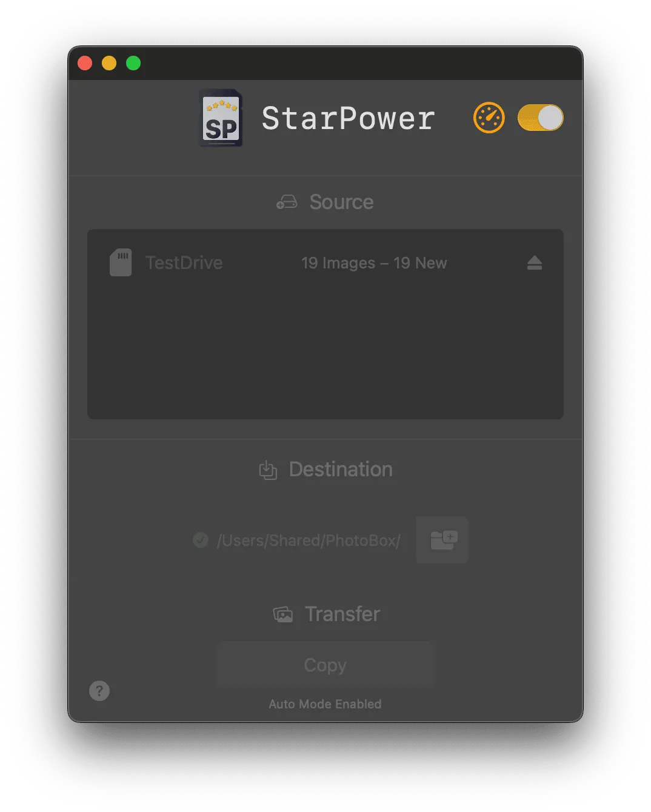Close the StarPower window
Image resolution: width=651 pixels, height=812 pixels.
point(85,63)
